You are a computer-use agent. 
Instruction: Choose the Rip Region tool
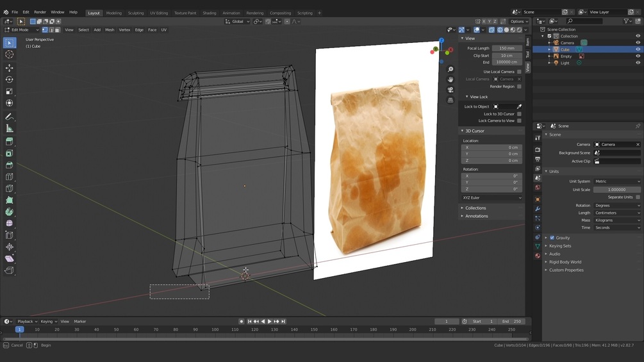click(9, 270)
